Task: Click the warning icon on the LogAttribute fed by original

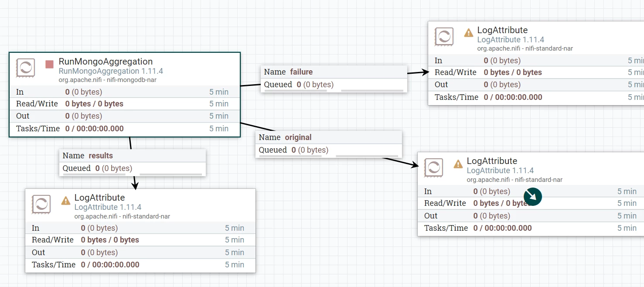Action: coord(458,164)
